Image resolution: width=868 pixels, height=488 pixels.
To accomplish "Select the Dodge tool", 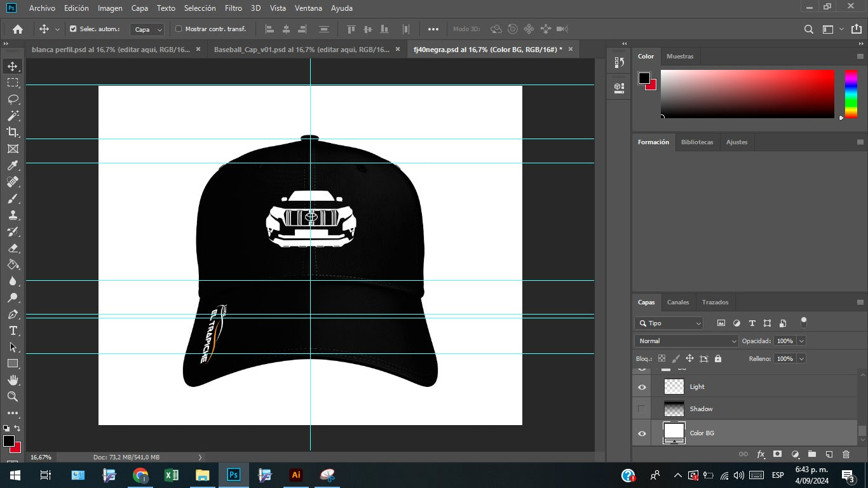I will [13, 297].
